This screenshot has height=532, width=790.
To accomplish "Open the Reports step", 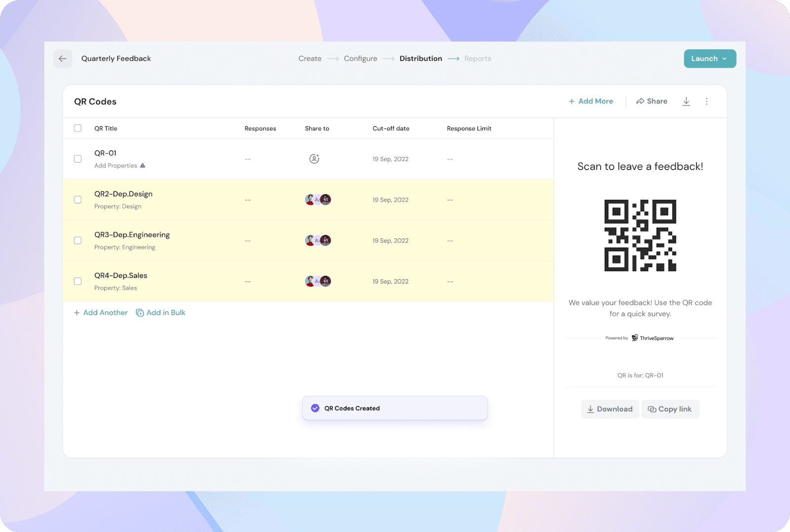I will [477, 59].
